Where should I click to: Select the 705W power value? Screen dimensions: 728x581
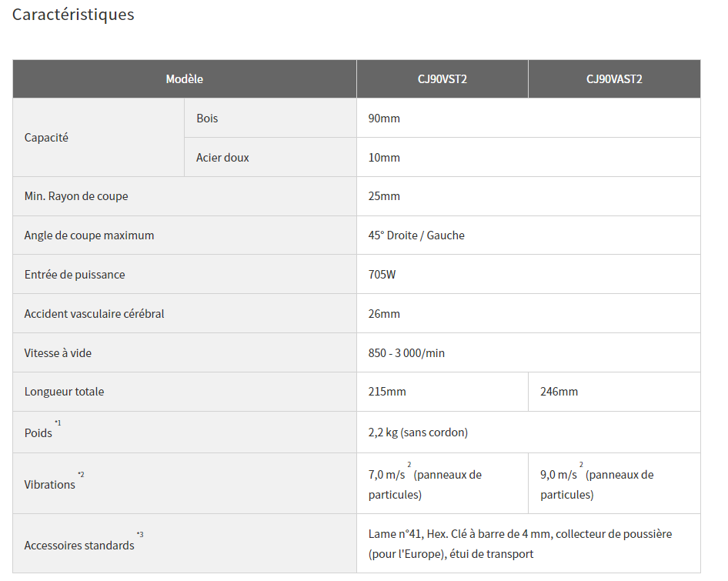point(382,275)
